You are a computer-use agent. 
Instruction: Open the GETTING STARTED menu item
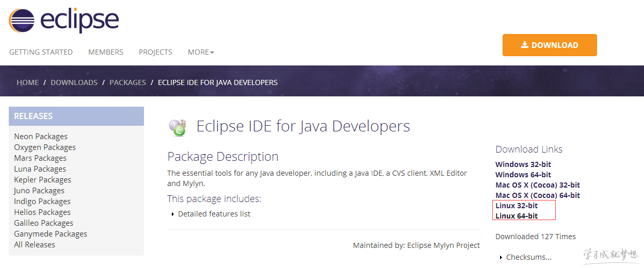(x=41, y=52)
